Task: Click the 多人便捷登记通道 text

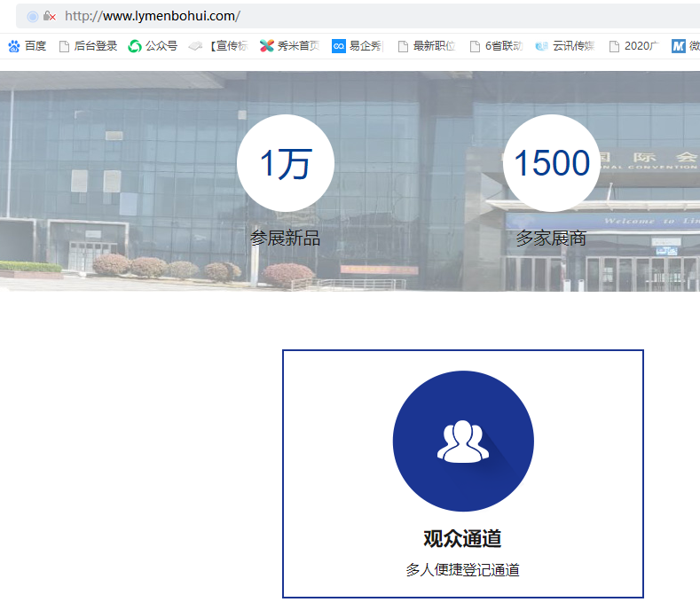Action: [x=462, y=570]
